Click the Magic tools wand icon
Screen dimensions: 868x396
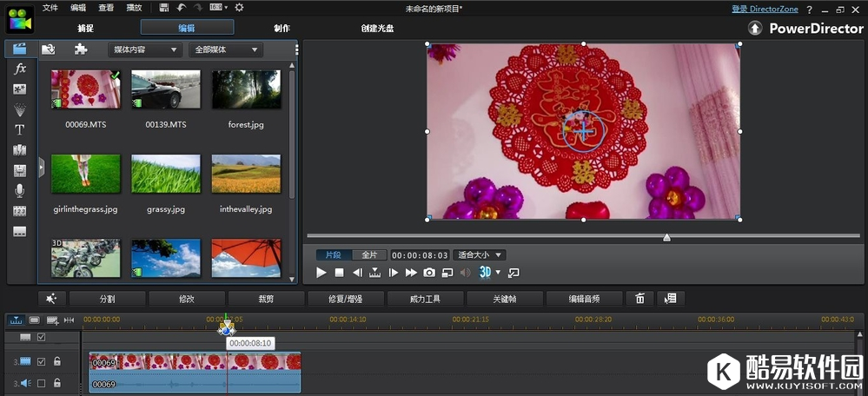click(x=52, y=299)
